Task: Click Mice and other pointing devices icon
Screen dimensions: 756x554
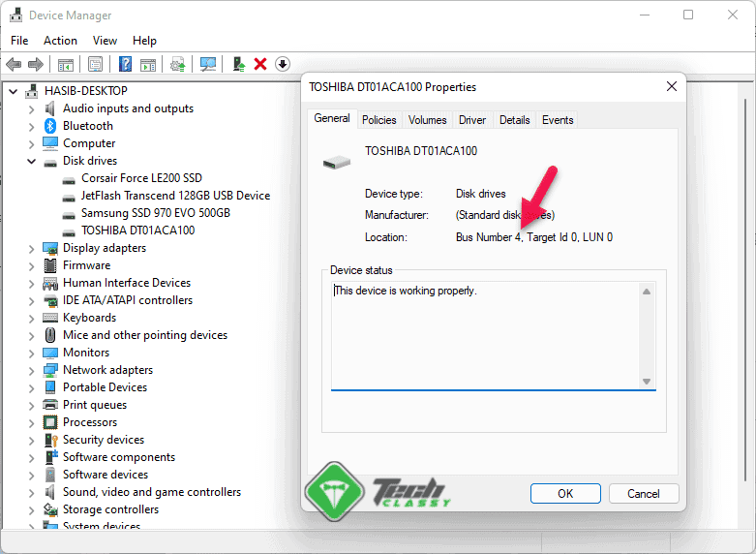Action: tap(50, 335)
